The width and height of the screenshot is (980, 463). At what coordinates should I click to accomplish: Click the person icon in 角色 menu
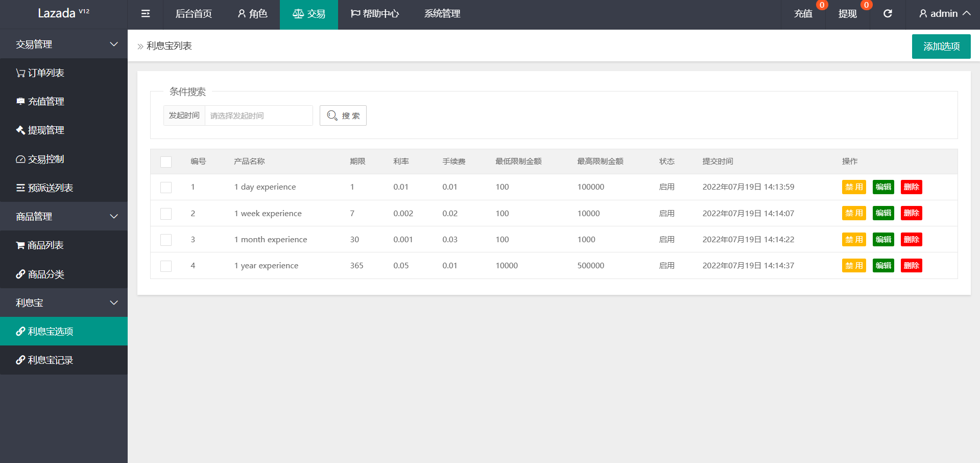(x=242, y=14)
